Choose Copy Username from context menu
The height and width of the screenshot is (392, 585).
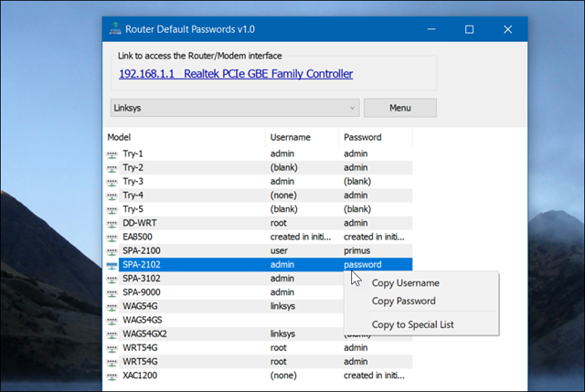click(x=405, y=283)
